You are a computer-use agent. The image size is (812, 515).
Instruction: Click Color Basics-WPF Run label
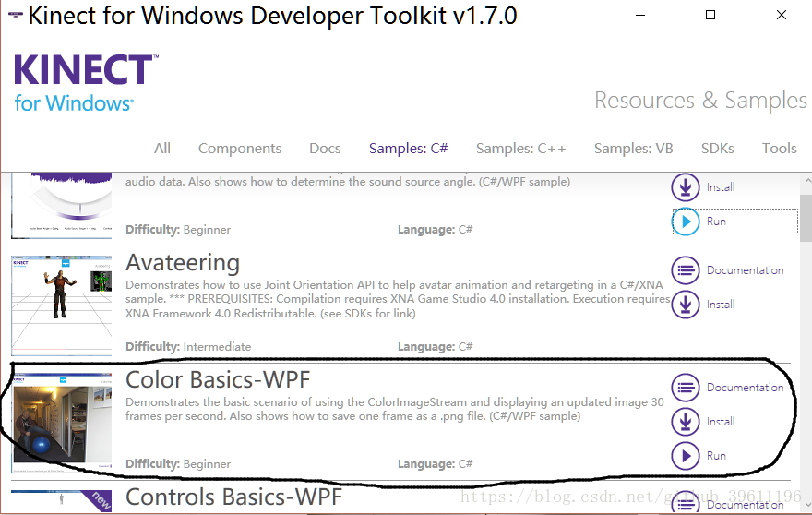point(716,456)
